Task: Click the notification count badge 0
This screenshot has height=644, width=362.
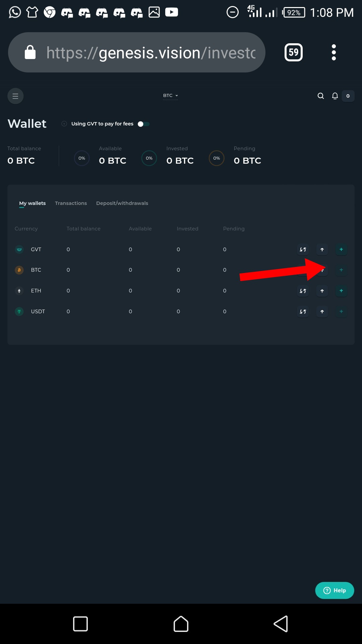Action: [348, 96]
